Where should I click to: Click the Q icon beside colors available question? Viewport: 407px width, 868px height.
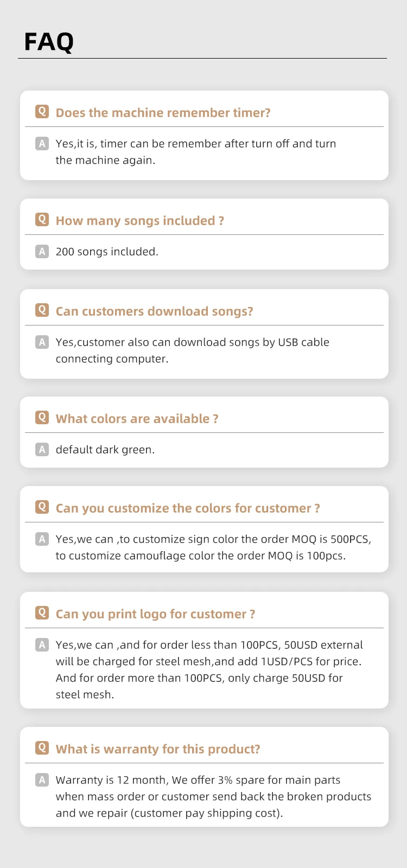(42, 417)
